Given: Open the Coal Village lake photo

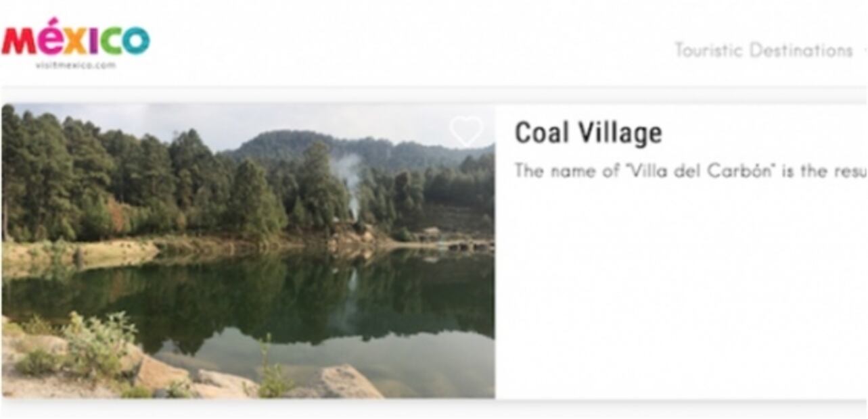Looking at the screenshot, I should click(248, 251).
